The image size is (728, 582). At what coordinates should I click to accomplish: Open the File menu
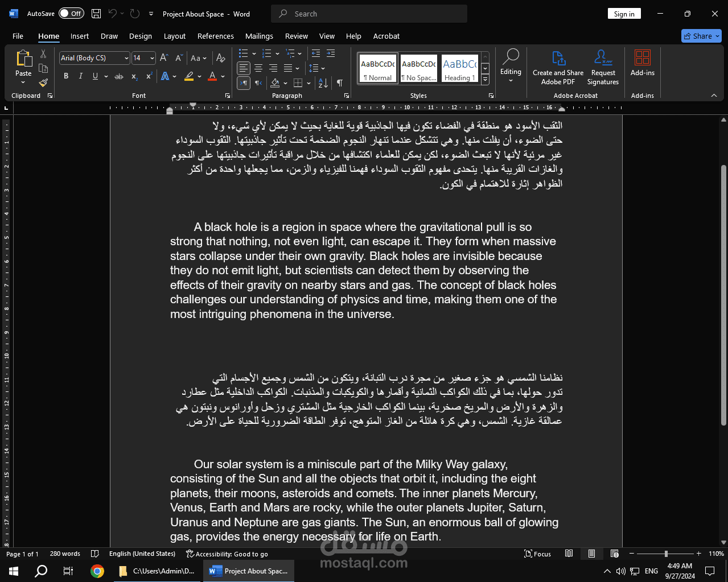(x=18, y=36)
